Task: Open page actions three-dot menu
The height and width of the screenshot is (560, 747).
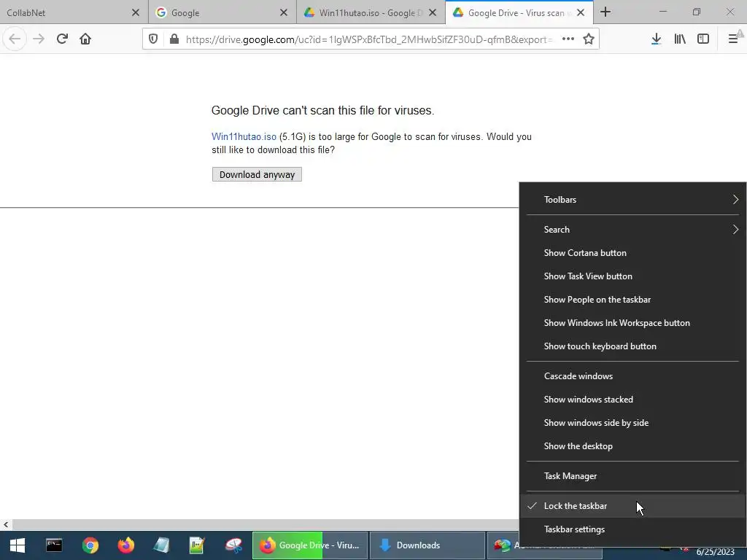Action: pos(568,39)
